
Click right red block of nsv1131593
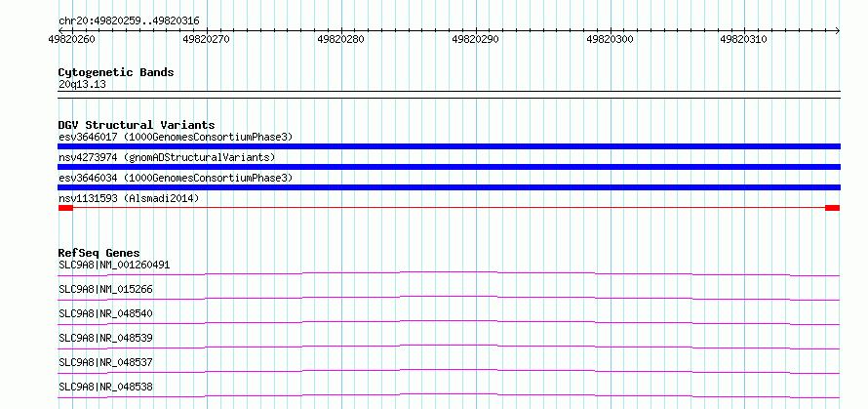[x=832, y=208]
